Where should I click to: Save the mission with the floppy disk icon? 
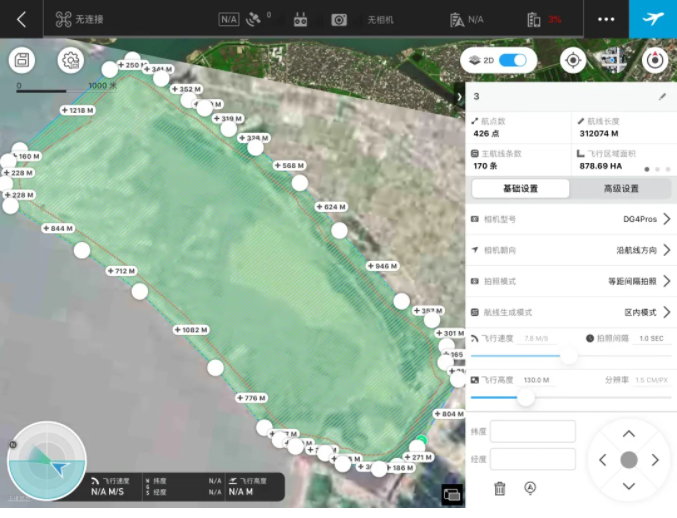pos(22,60)
